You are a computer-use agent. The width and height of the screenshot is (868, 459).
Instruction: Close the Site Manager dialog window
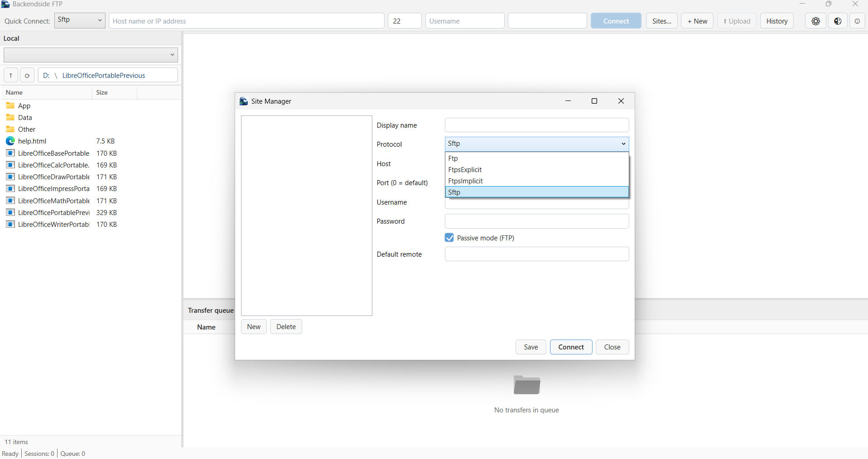pos(621,101)
